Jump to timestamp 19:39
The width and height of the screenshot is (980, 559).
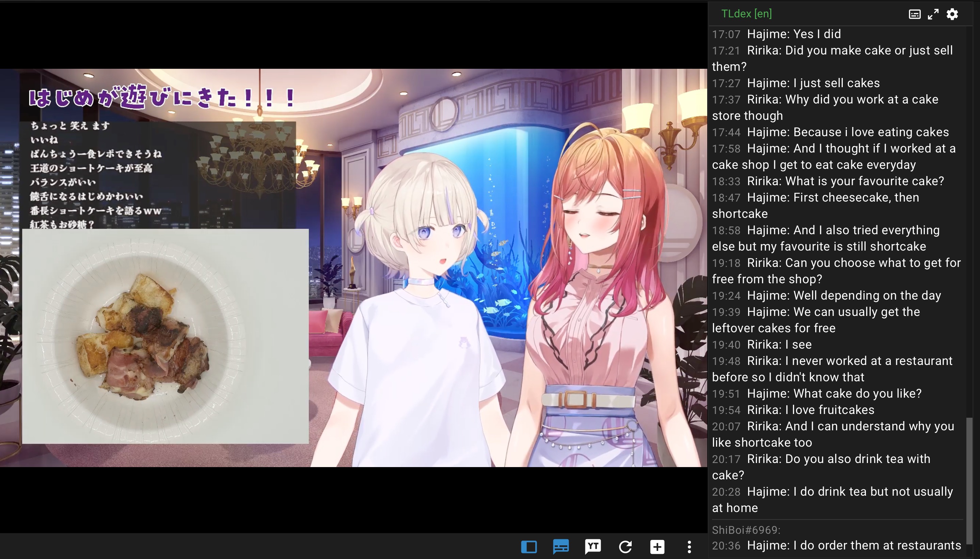tap(726, 312)
